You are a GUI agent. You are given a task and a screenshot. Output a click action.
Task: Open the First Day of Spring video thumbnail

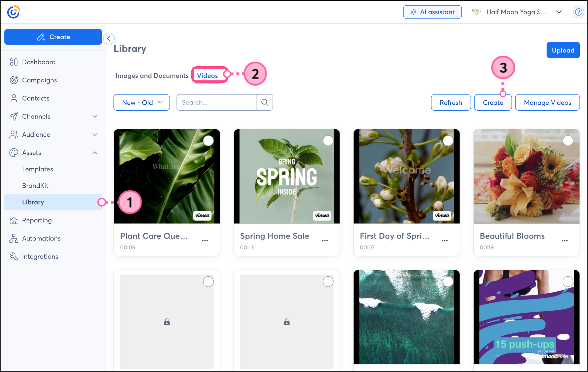[406, 176]
